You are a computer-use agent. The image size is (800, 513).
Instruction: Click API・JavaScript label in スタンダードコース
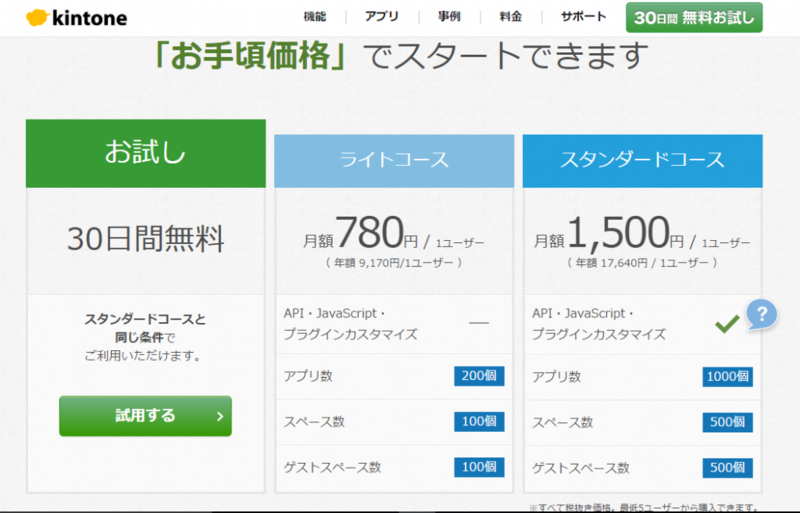point(599,324)
